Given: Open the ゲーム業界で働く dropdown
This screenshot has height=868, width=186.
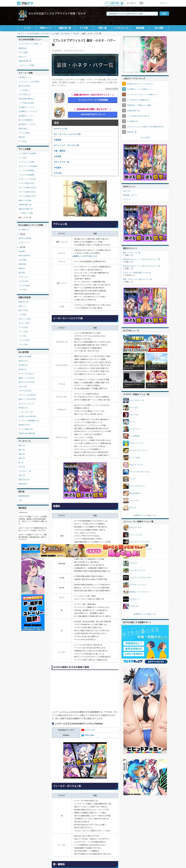Looking at the screenshot, I should (x=114, y=3).
